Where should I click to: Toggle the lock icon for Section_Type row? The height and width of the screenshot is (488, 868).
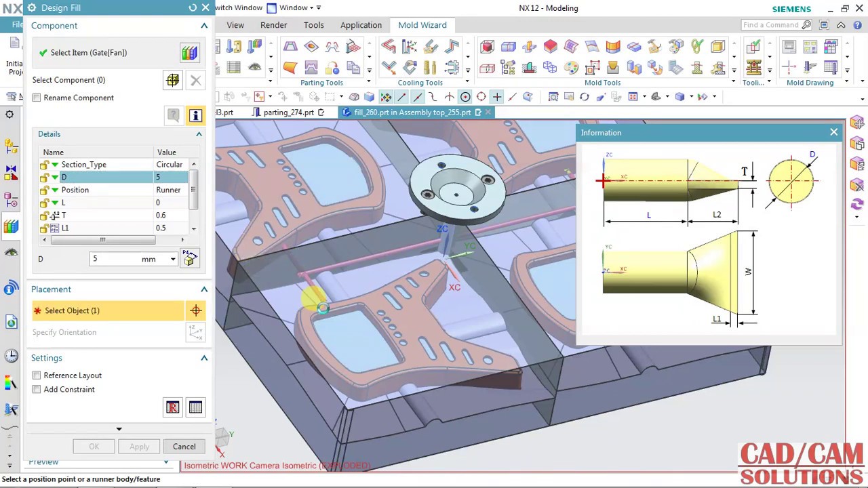coord(44,165)
